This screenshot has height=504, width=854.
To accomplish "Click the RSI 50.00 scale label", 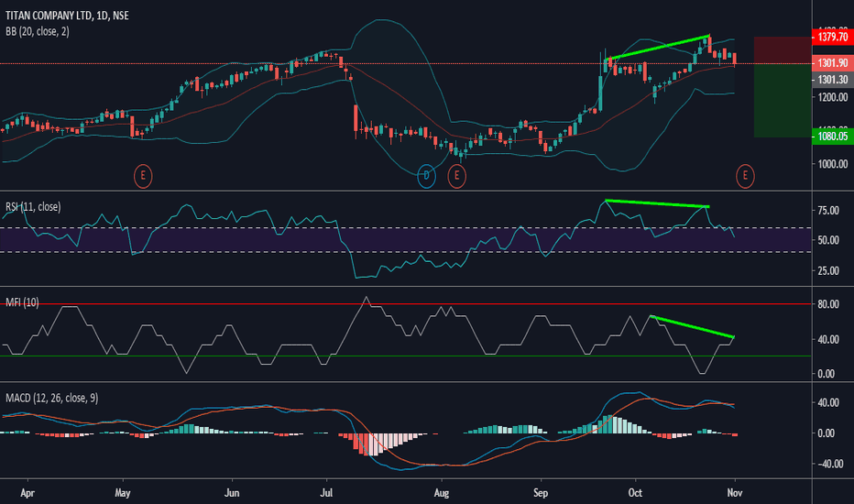I will 827,240.
